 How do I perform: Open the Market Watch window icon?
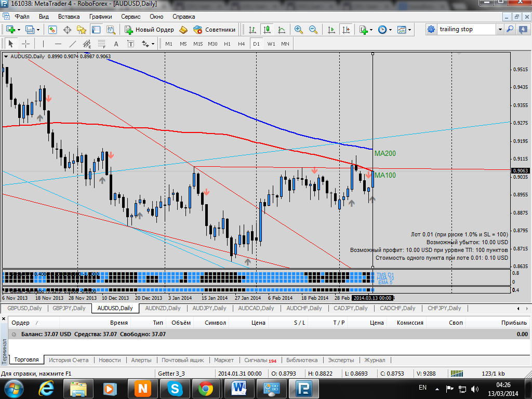coord(52,30)
